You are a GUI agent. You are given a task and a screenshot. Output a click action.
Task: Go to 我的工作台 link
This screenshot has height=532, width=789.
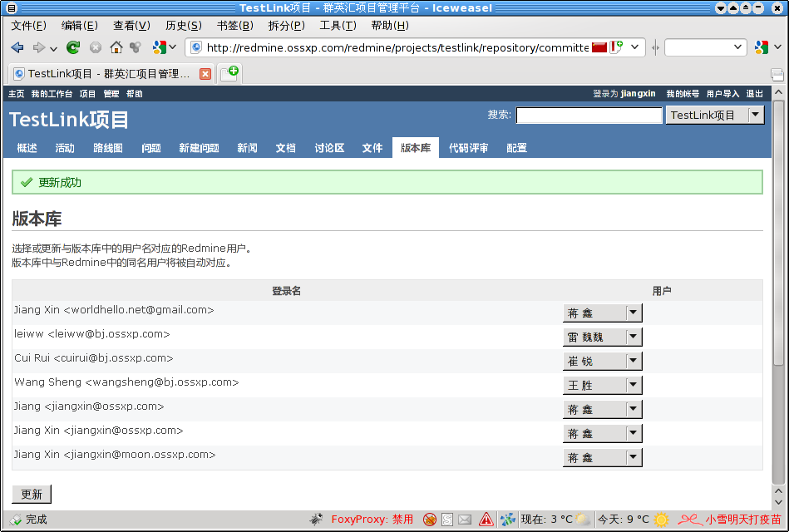[52, 94]
